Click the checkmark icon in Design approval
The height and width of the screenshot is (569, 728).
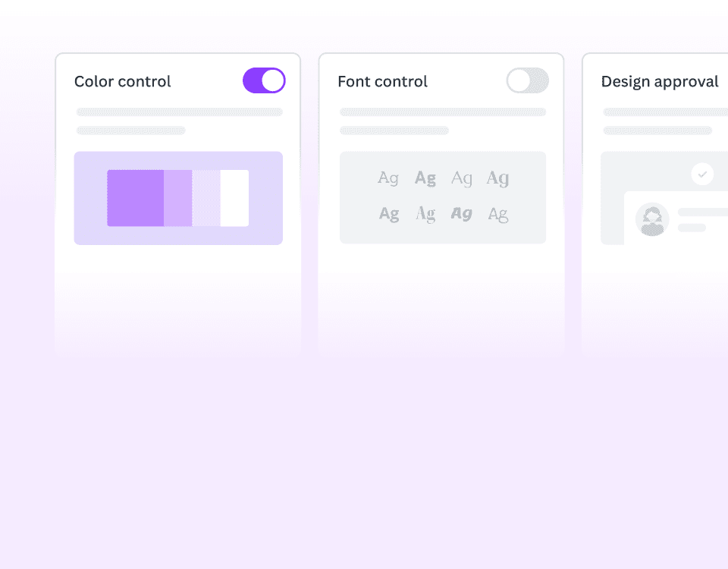(702, 174)
